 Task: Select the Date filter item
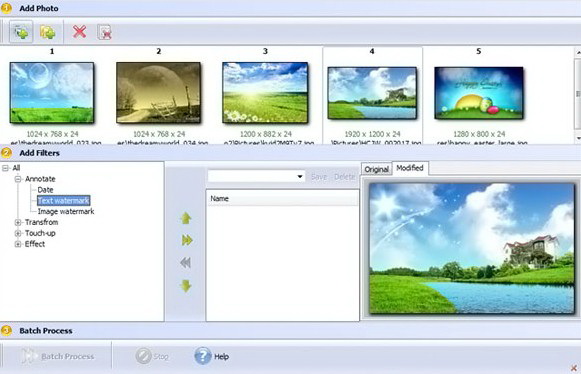(45, 190)
